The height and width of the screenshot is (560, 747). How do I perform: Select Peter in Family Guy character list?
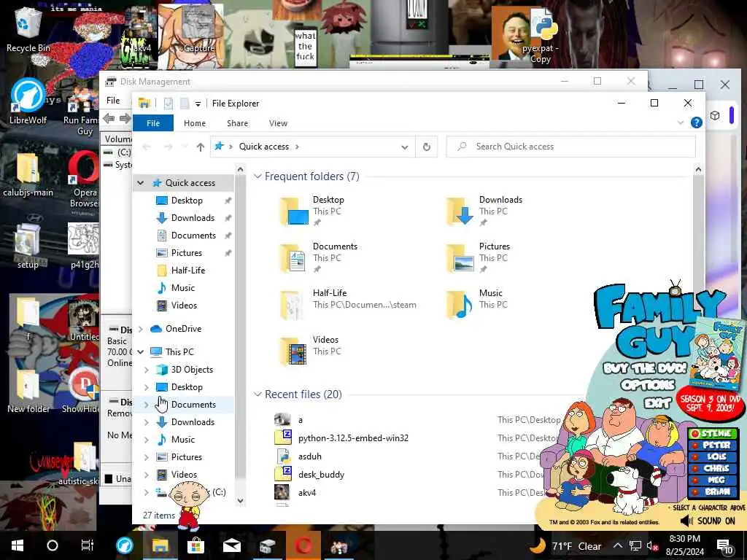click(x=713, y=446)
